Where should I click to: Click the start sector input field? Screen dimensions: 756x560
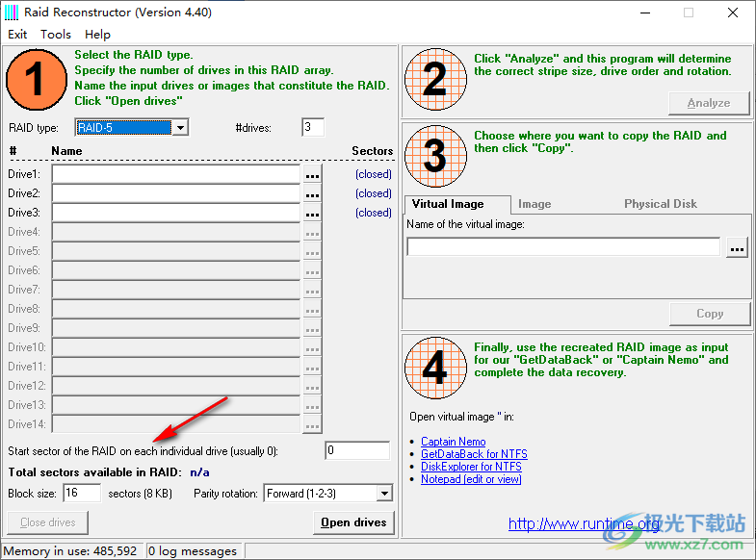[x=357, y=450]
